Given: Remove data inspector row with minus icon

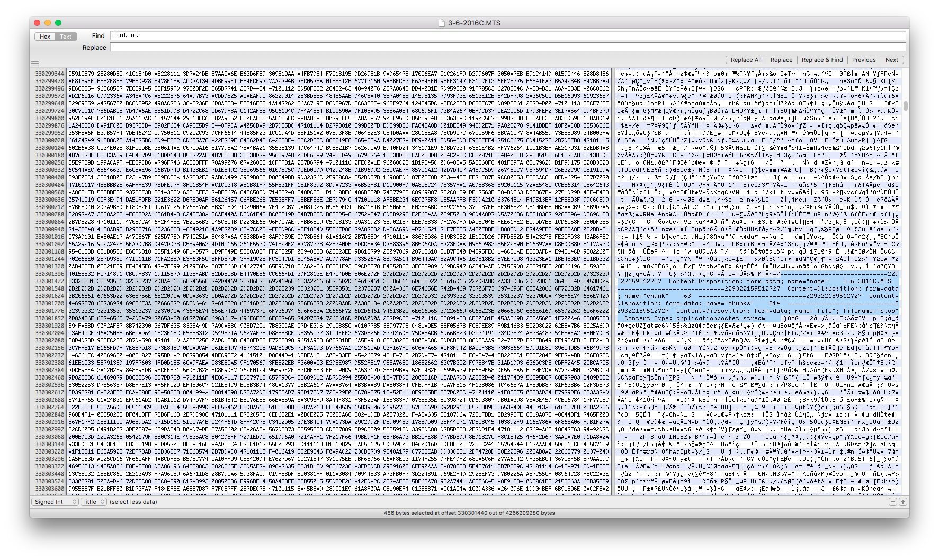Looking at the screenshot, I should (x=893, y=502).
